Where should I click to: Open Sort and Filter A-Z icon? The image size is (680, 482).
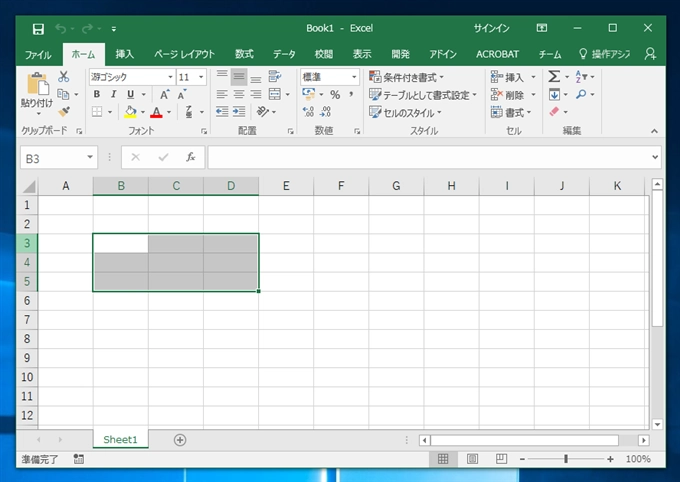pyautogui.click(x=581, y=77)
